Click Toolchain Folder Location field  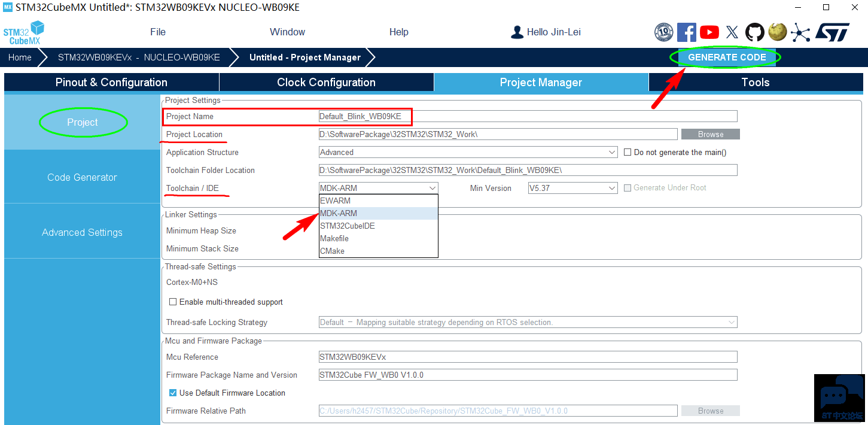pyautogui.click(x=528, y=170)
